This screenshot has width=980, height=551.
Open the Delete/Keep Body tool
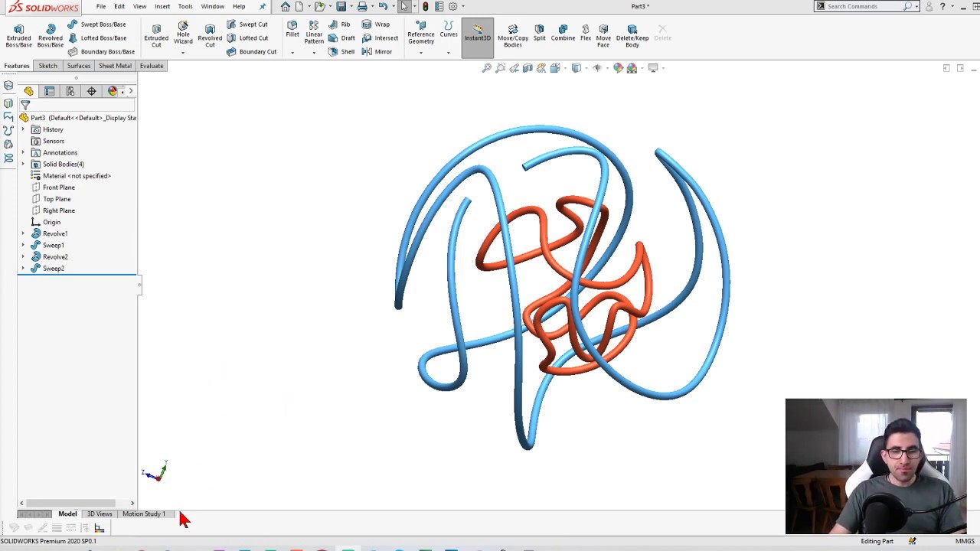tap(632, 35)
